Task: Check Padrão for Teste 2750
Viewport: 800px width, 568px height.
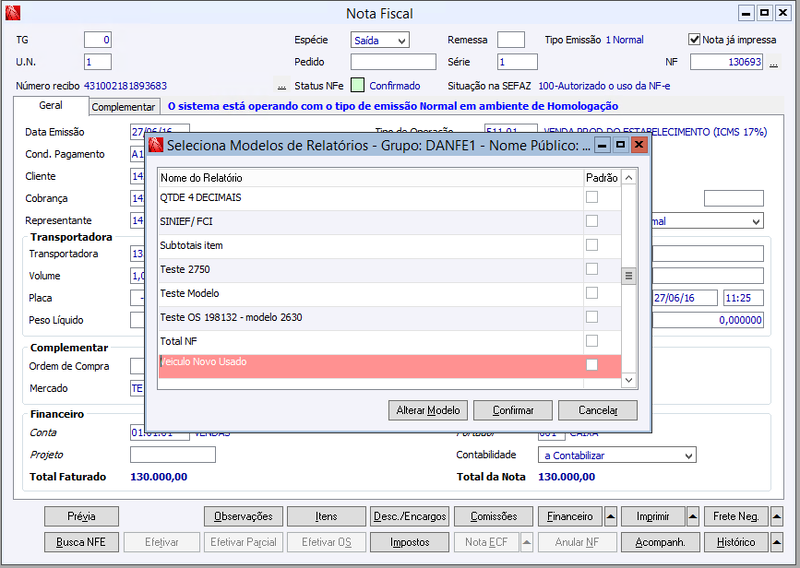Action: click(592, 269)
